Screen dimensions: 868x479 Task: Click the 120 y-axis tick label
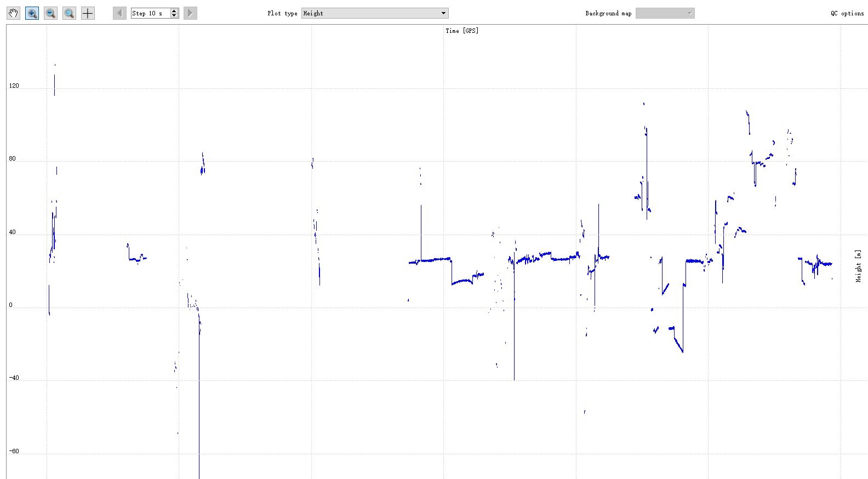pyautogui.click(x=14, y=85)
